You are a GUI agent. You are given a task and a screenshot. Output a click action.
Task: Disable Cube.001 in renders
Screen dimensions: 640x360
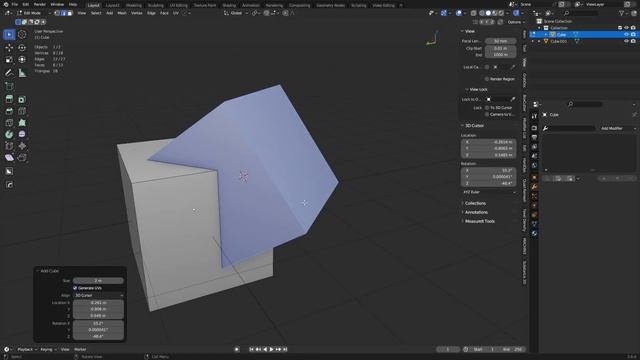(x=633, y=41)
